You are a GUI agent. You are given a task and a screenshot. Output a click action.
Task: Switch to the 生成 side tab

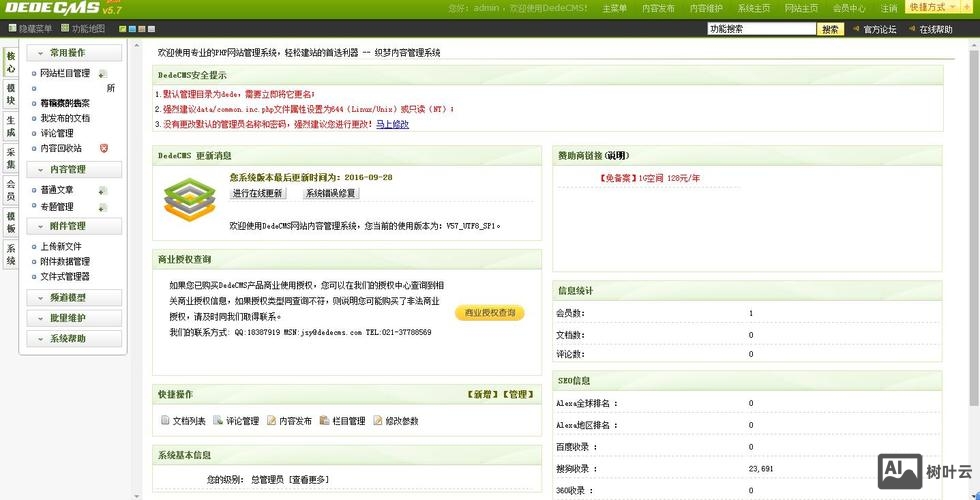[x=11, y=127]
